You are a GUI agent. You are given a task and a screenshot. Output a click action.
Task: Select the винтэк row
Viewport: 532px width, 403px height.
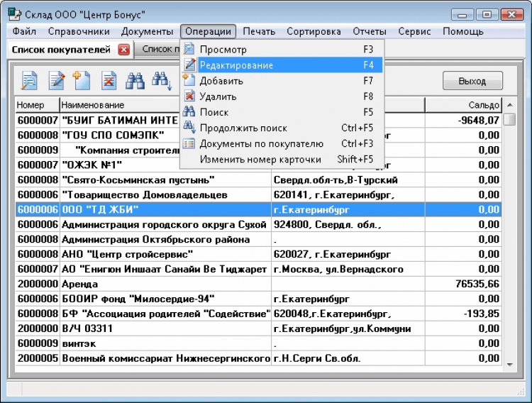(258, 343)
